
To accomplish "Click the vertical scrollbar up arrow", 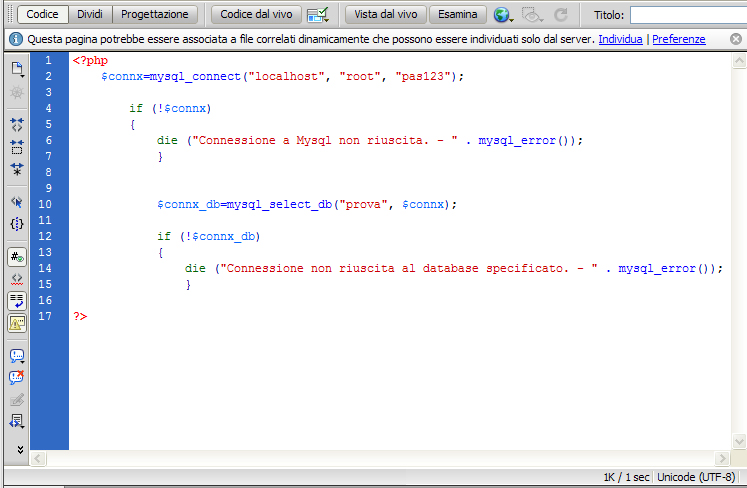I will point(739,61).
